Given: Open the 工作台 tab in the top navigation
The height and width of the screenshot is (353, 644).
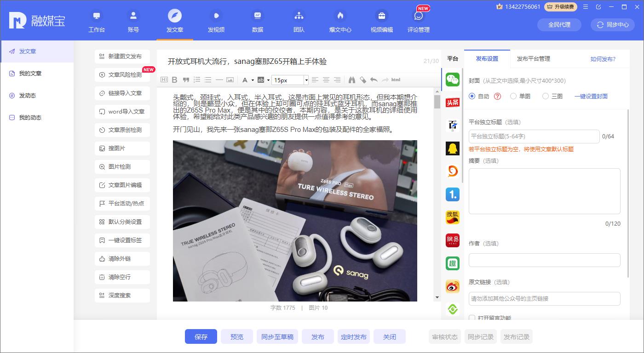Looking at the screenshot, I should [x=97, y=21].
